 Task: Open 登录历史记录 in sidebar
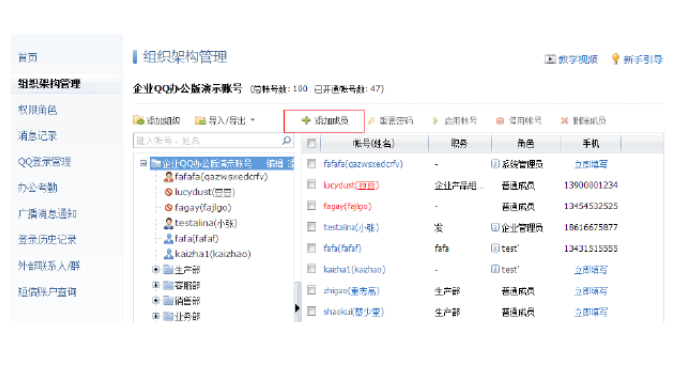click(x=47, y=239)
